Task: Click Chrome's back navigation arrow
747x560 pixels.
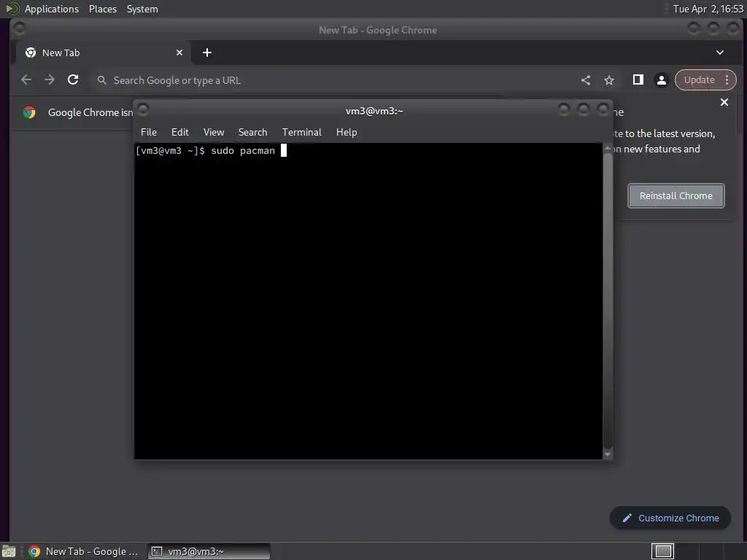Action: coord(26,79)
